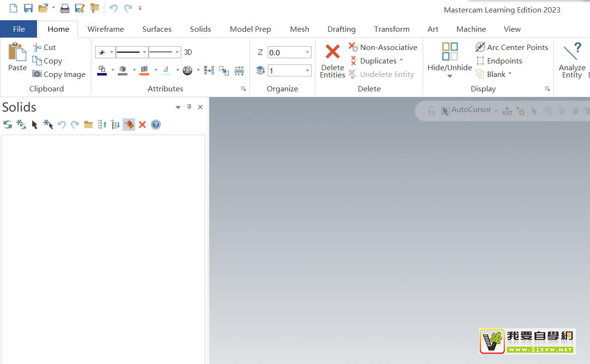Screen dimensions: 590x364
Task: Switch to the Wireframe tab
Action: click(x=106, y=29)
